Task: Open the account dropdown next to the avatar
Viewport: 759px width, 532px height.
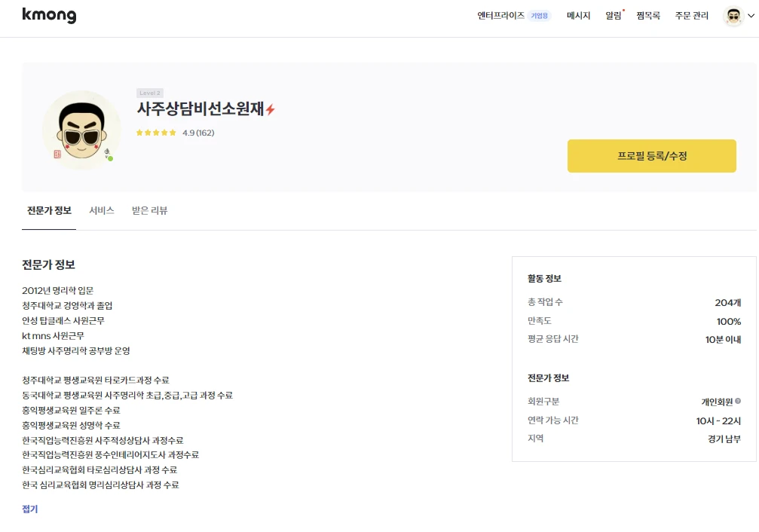Action: click(x=751, y=16)
